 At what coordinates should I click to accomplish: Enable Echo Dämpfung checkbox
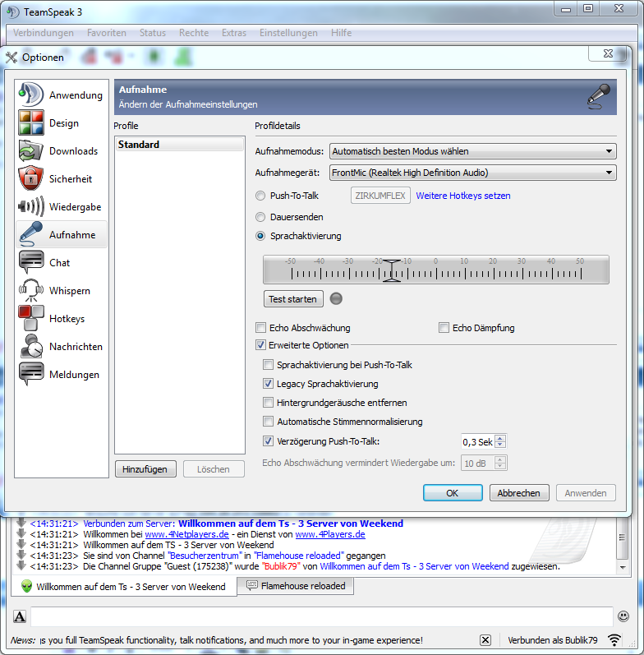pos(444,327)
